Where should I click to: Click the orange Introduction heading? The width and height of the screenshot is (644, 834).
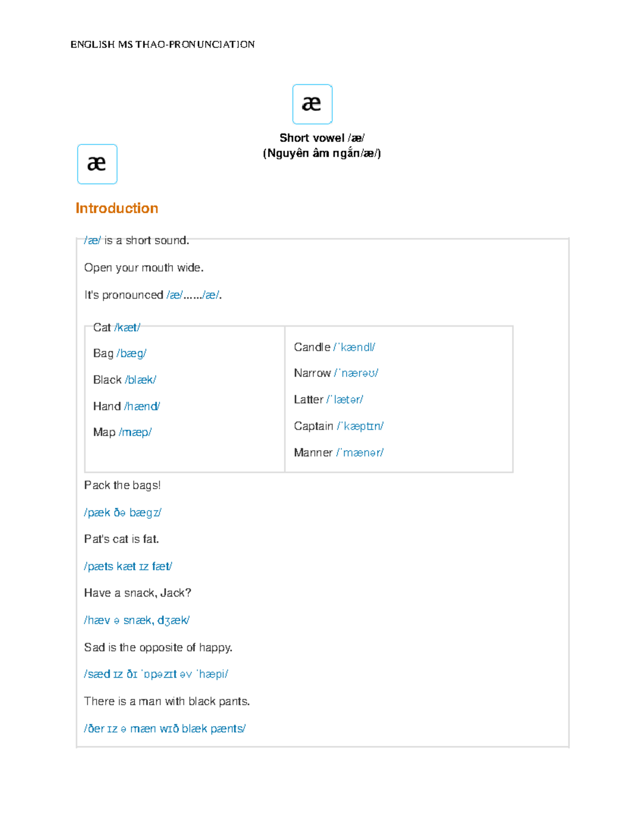tap(117, 208)
